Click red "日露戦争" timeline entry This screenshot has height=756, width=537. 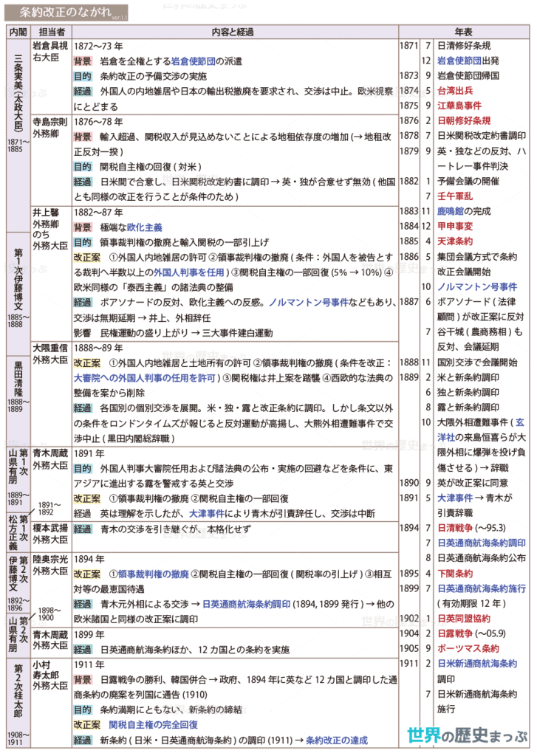(455, 633)
